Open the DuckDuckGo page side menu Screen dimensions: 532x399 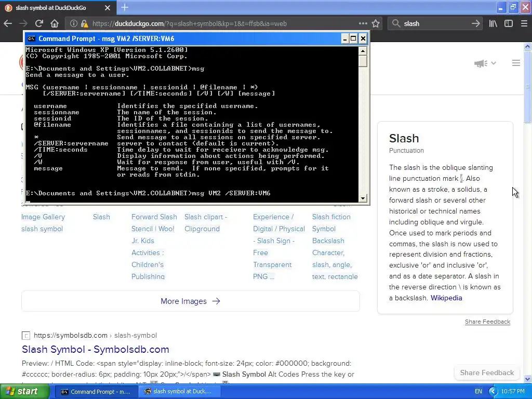pos(516,63)
